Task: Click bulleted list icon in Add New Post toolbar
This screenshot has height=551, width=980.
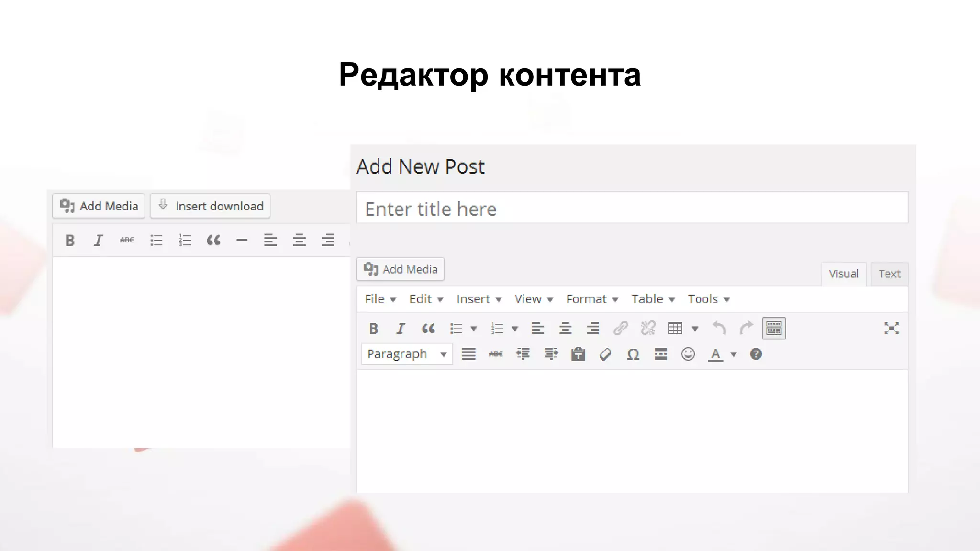Action: pyautogui.click(x=456, y=329)
